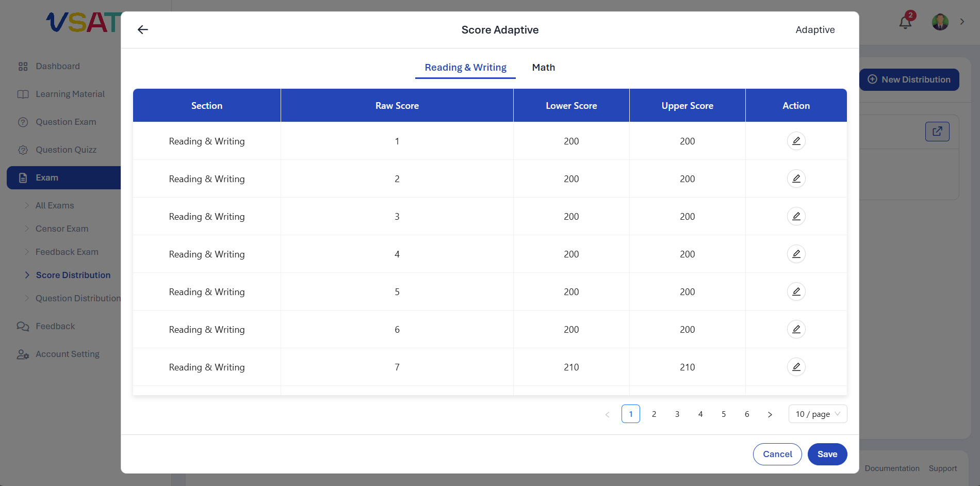The height and width of the screenshot is (486, 980).
Task: Click Upper Score 210 in row 7
Action: (x=688, y=367)
